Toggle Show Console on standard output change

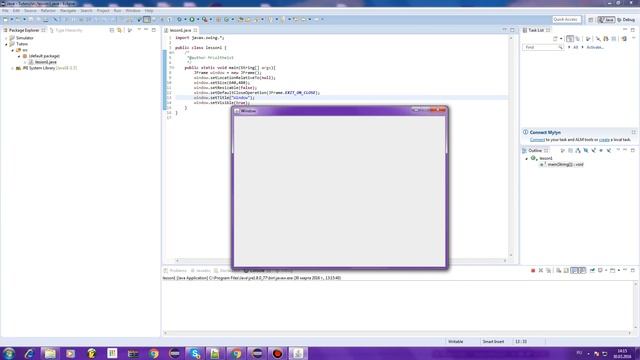[574, 270]
